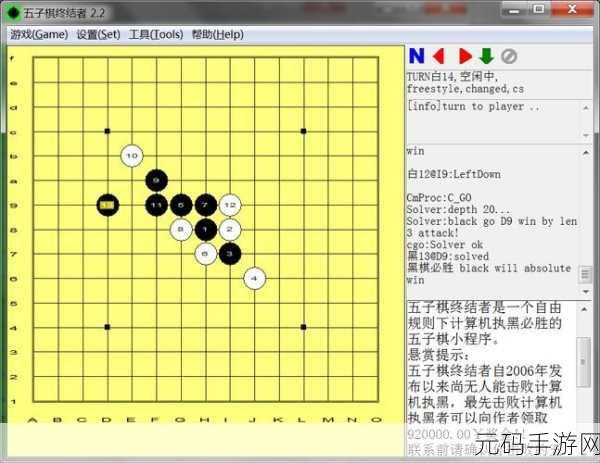Select the highlighted black stone 13 on column D
The height and width of the screenshot is (463, 600).
[x=108, y=205]
